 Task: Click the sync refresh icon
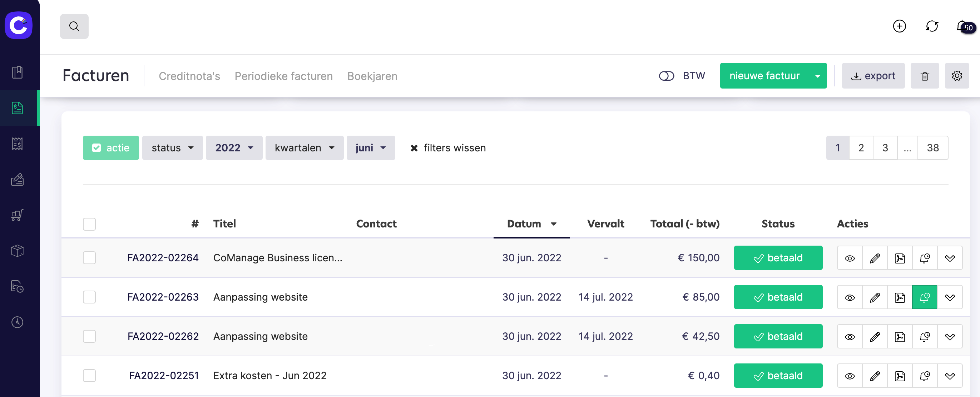coord(932,26)
